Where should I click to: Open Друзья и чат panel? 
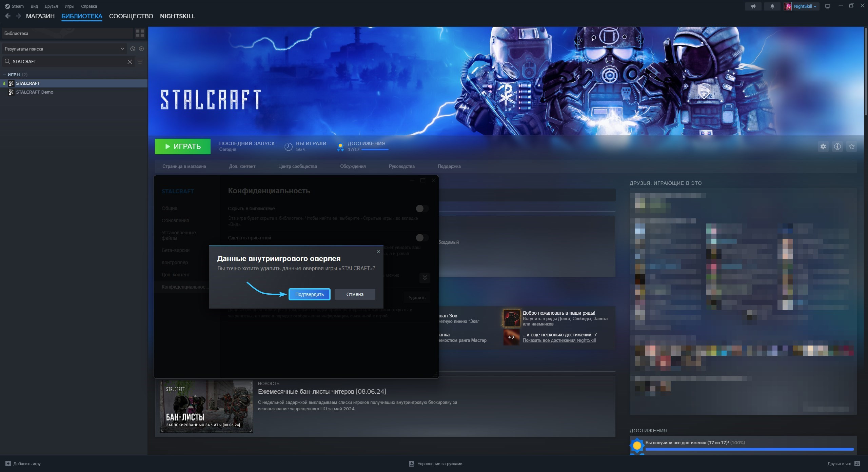pyautogui.click(x=843, y=464)
